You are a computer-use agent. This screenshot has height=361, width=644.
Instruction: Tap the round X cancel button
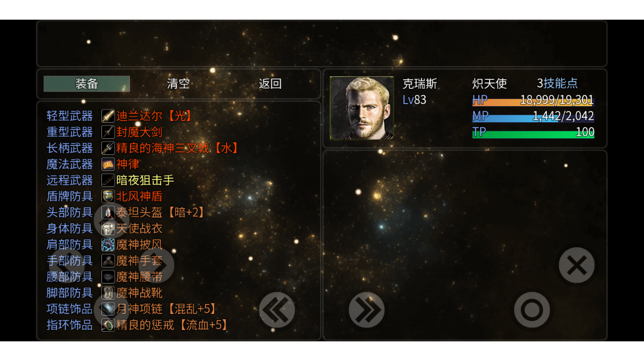click(x=577, y=265)
